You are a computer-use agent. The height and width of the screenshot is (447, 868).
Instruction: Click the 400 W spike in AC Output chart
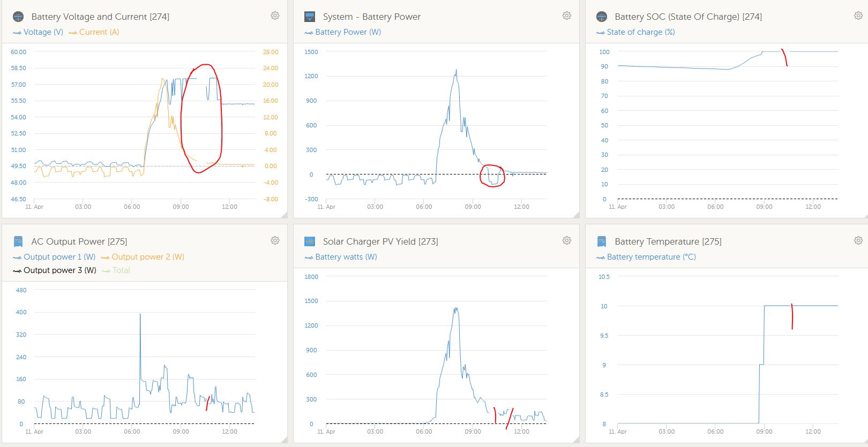(140, 315)
